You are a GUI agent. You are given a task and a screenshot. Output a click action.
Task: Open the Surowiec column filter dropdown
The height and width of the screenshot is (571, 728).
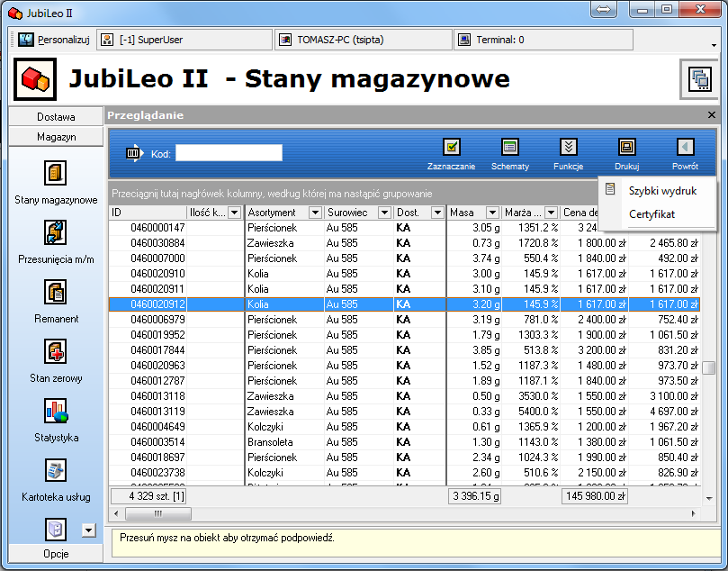(384, 213)
